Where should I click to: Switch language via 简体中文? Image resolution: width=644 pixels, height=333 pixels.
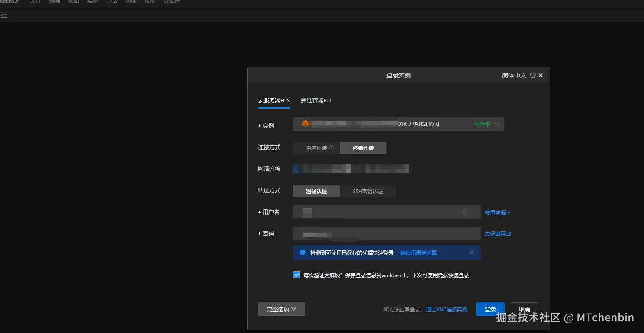coord(514,75)
